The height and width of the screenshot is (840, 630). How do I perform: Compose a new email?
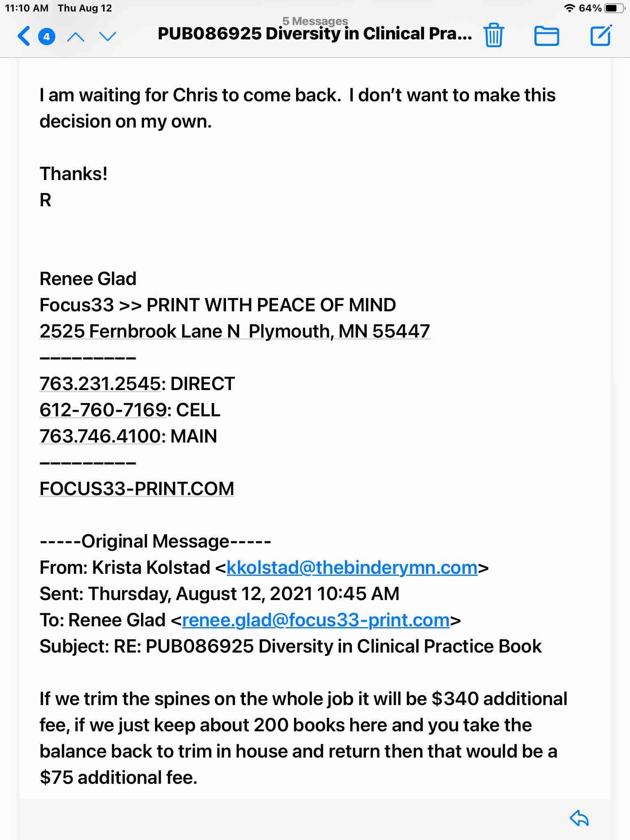[601, 35]
